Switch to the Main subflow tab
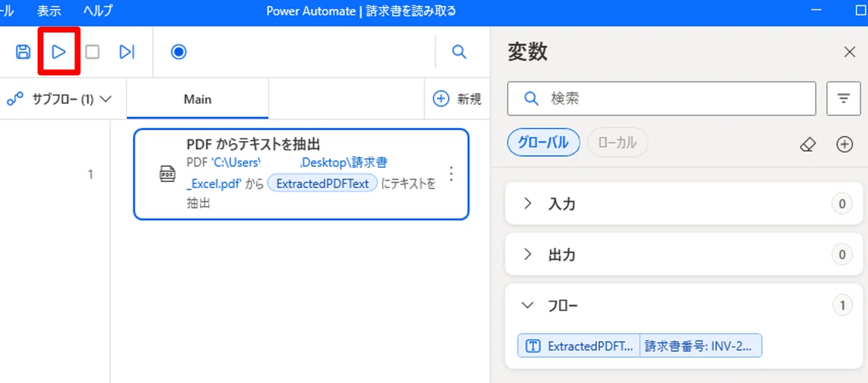Screen dimensions: 868x383 (197, 99)
